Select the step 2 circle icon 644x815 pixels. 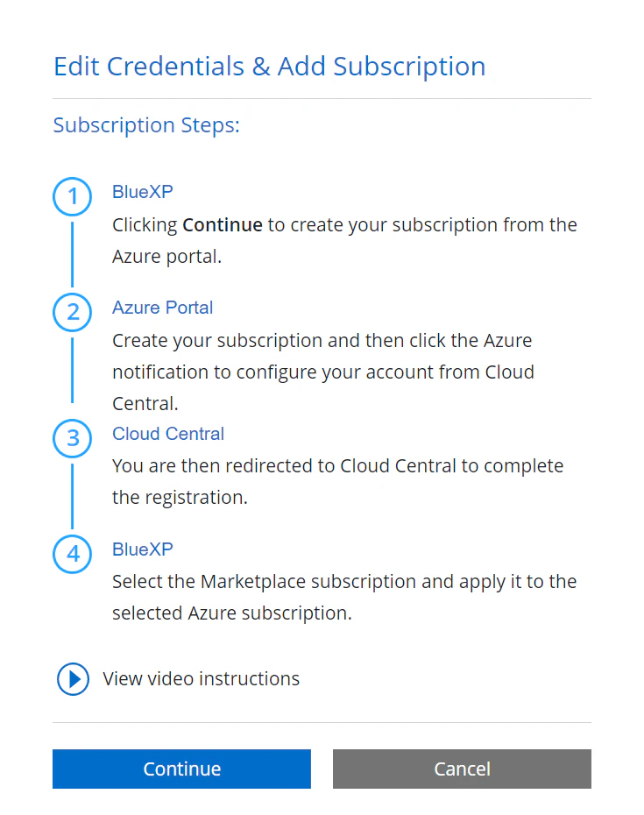click(x=72, y=312)
